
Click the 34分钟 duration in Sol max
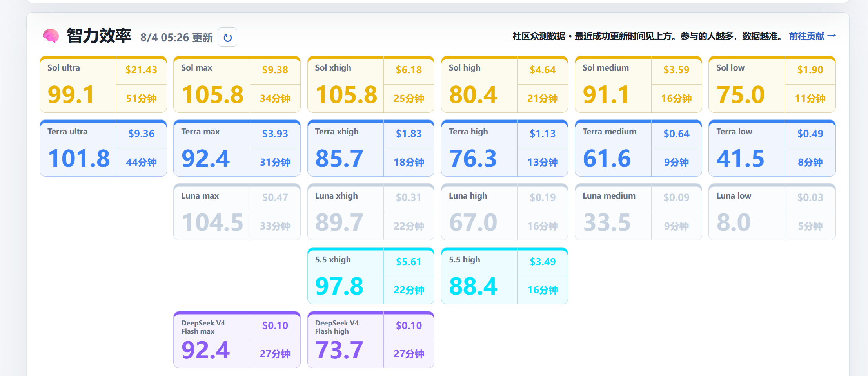pos(275,98)
